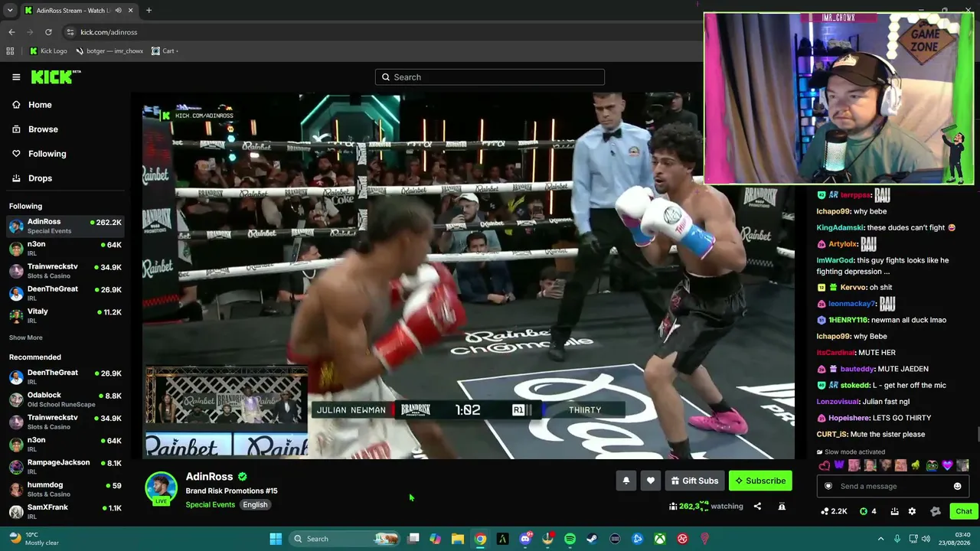Click the English language tag

(255, 505)
